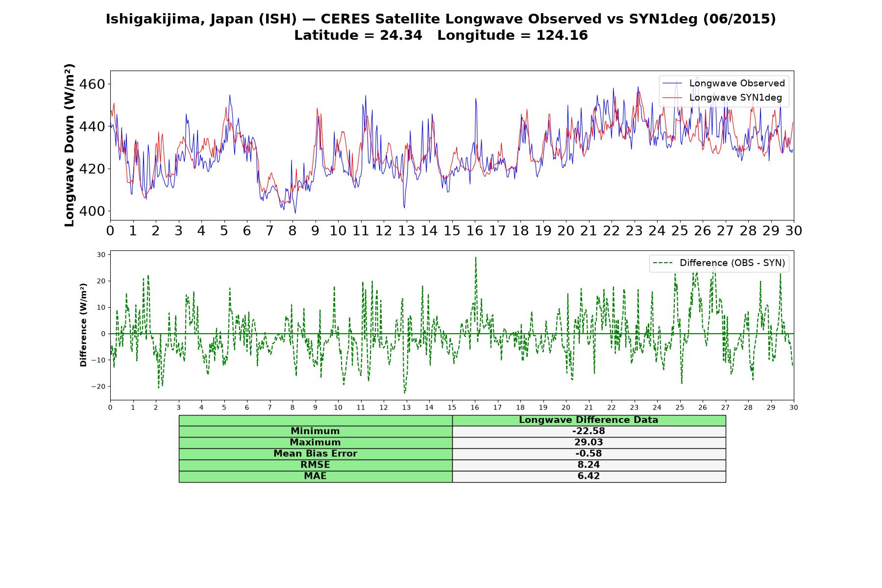
Task: Click the Longwave Difference Data table header
Action: click(588, 420)
